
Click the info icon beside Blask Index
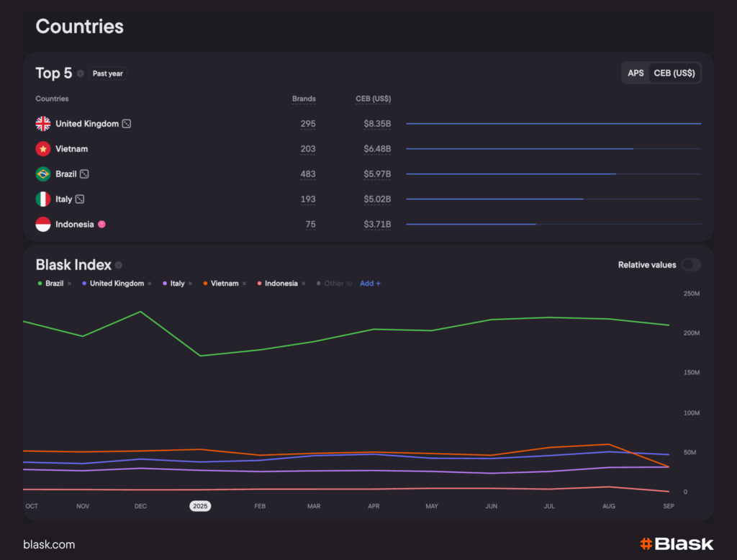pyautogui.click(x=119, y=265)
